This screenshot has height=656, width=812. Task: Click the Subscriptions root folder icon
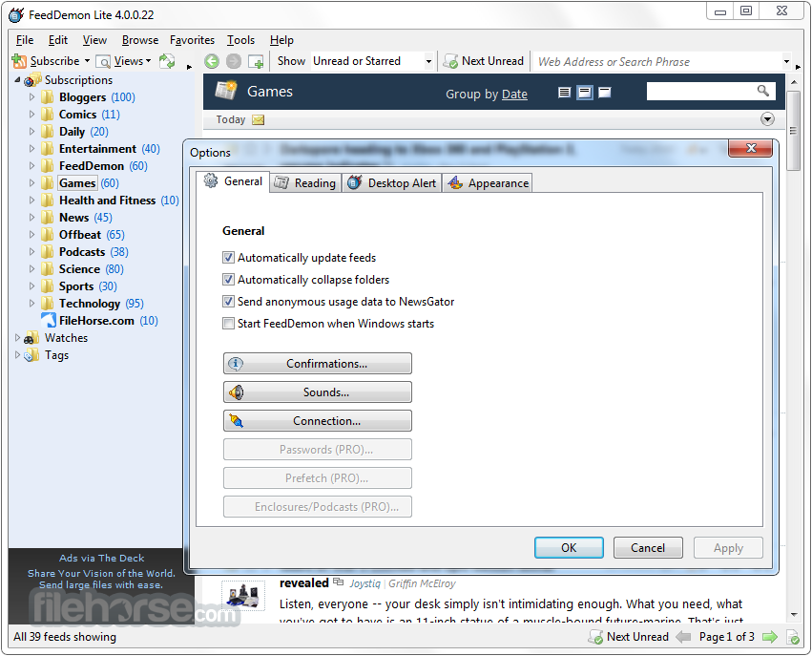pos(32,80)
